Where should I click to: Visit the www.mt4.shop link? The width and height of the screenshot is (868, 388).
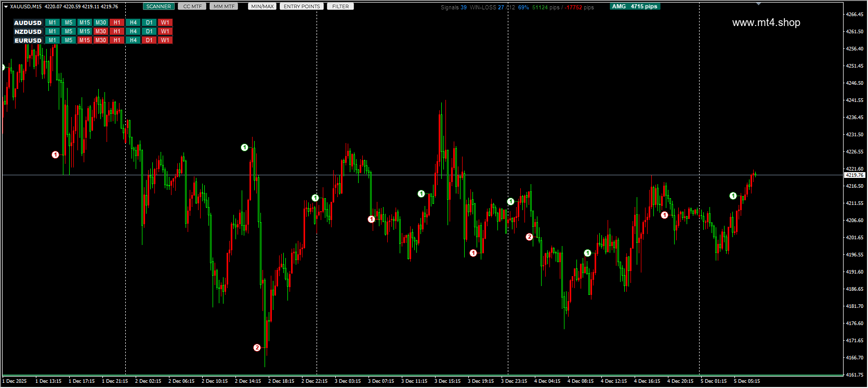click(766, 22)
